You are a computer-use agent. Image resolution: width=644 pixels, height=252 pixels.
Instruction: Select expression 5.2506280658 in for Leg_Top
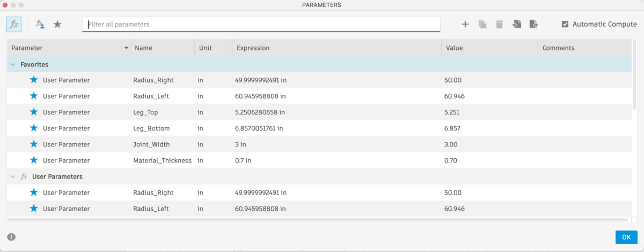point(260,112)
